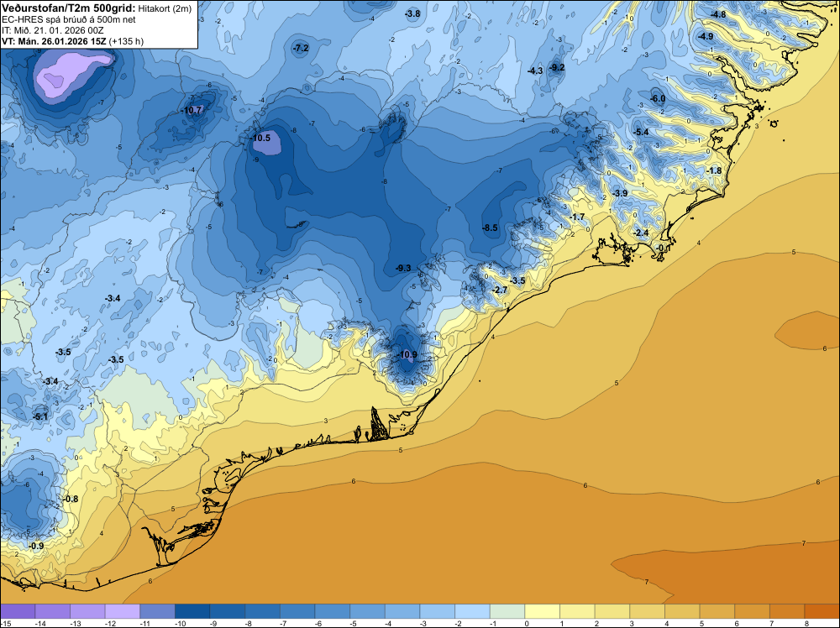Select the -8.5 temperature label
840x628 pixels.
(x=490, y=228)
